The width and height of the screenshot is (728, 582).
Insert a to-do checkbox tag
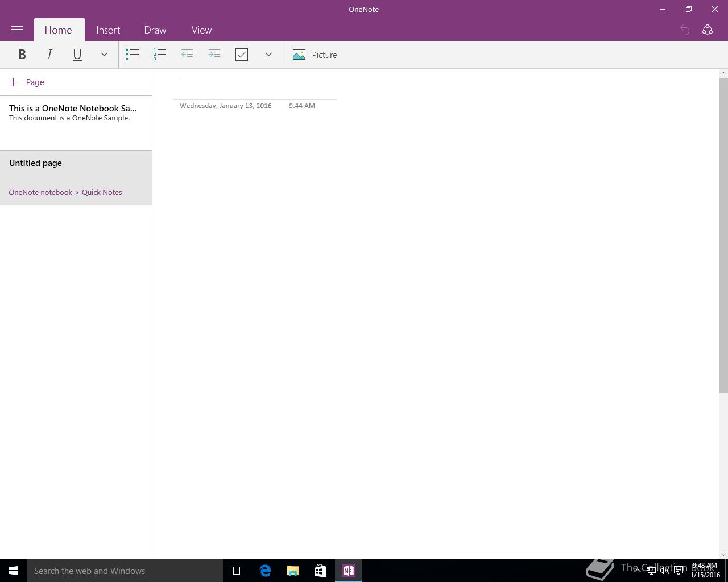(x=242, y=55)
